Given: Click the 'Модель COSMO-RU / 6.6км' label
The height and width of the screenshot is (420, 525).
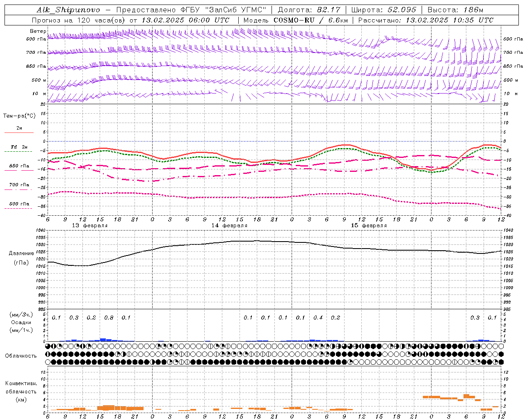Looking at the screenshot, I should click(295, 20).
